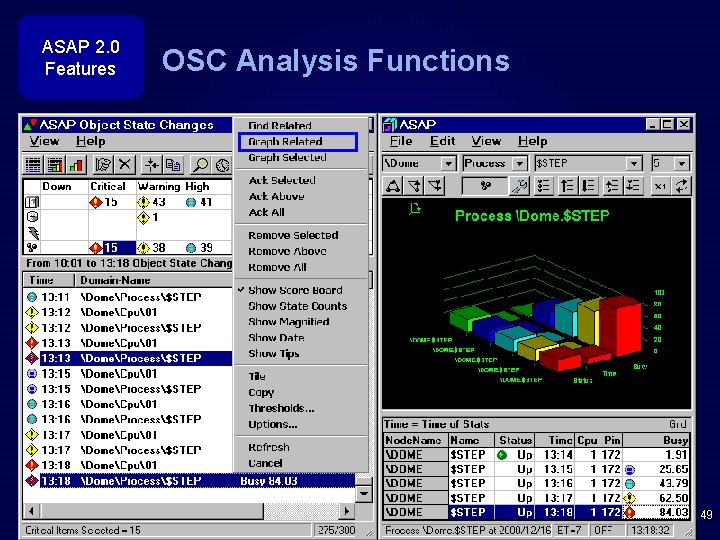Choose Ack Selected from context menu

point(282,180)
